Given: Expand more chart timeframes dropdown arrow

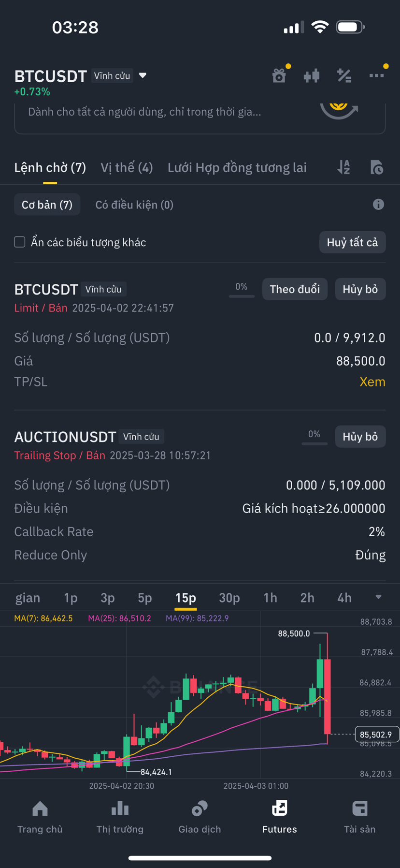Looking at the screenshot, I should pos(378,597).
